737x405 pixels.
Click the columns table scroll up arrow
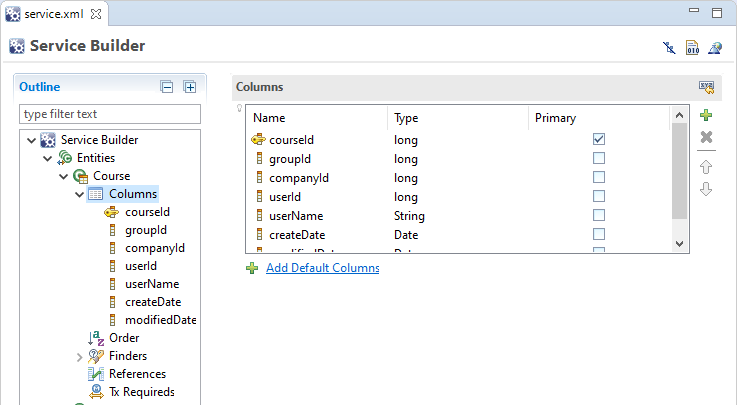tap(679, 115)
